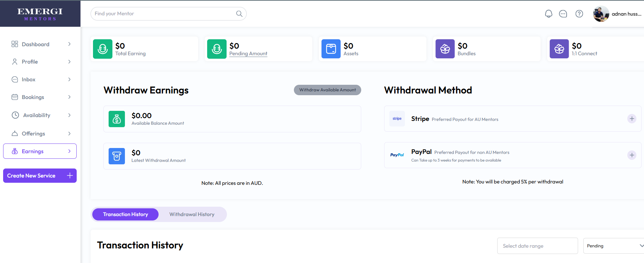Open the Pending status dropdown

[x=614, y=246]
